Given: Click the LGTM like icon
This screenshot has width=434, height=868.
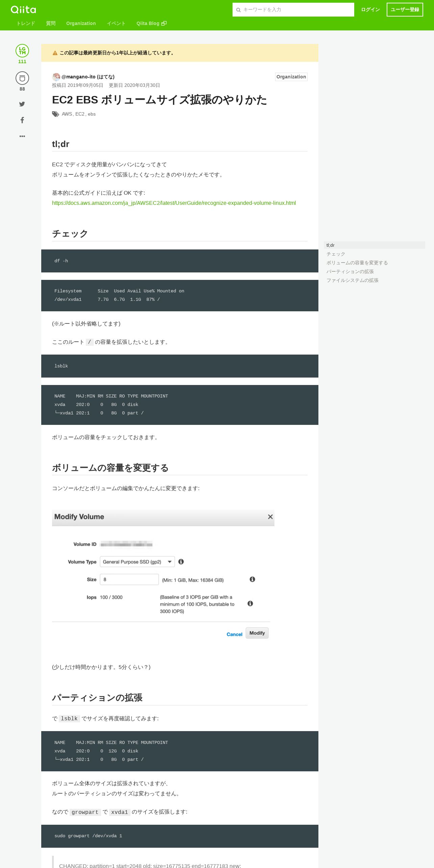Looking at the screenshot, I should [x=22, y=51].
